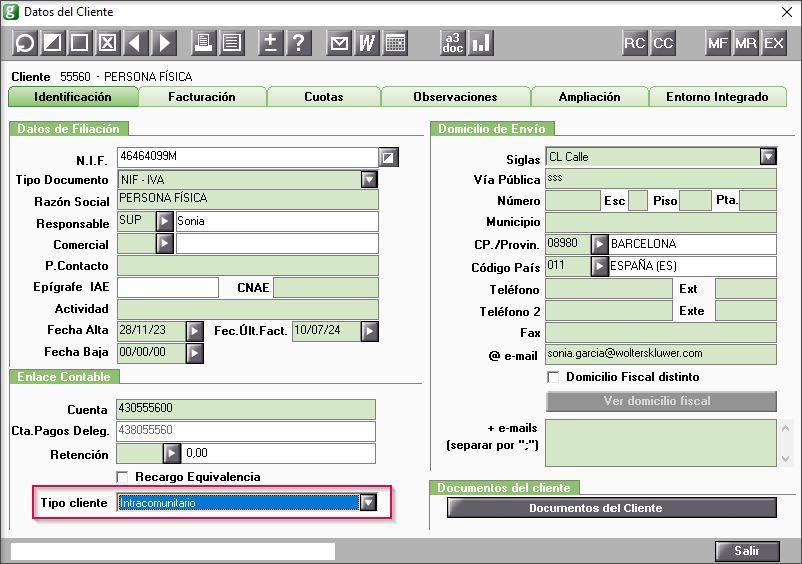Image resolution: width=802 pixels, height=564 pixels.
Task: Open the Observaciones tab
Action: 455,97
